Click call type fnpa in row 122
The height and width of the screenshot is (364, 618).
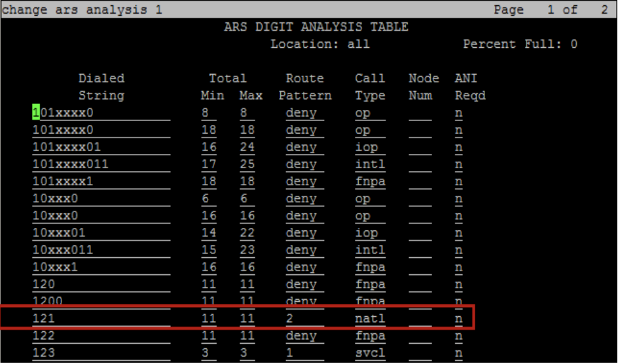pos(370,336)
